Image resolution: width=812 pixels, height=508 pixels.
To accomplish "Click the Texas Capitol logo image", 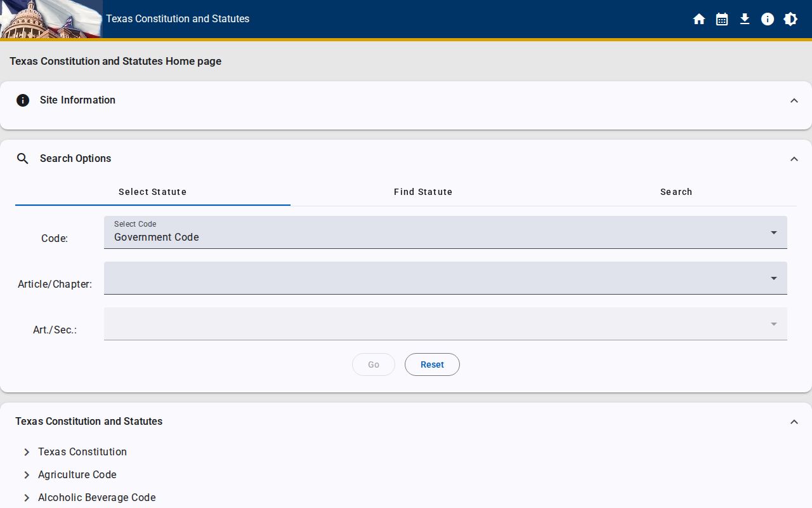I will (51, 19).
